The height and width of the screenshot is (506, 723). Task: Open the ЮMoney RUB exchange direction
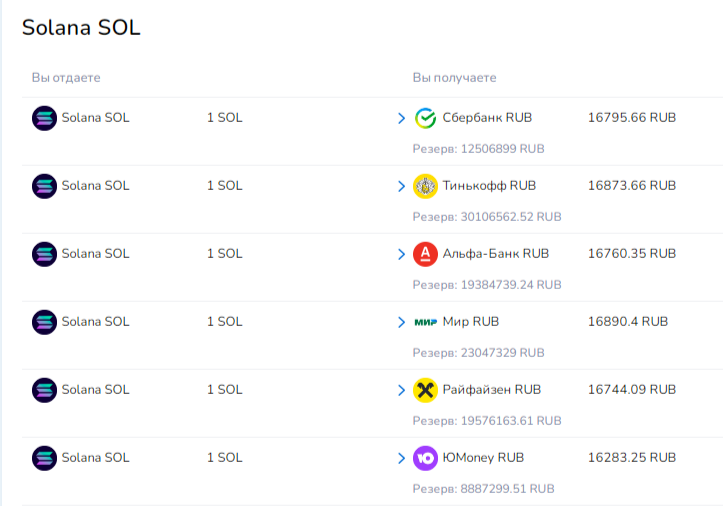click(x=483, y=458)
